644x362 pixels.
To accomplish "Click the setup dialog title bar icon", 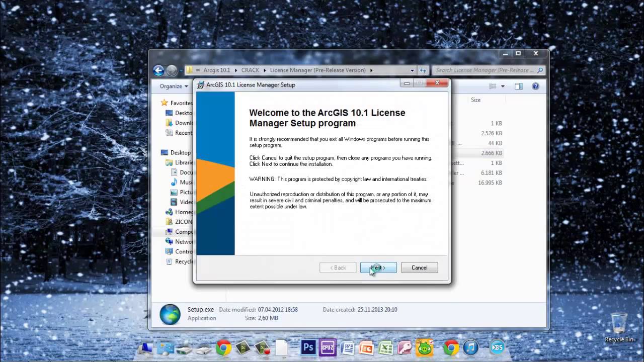I will [201, 84].
